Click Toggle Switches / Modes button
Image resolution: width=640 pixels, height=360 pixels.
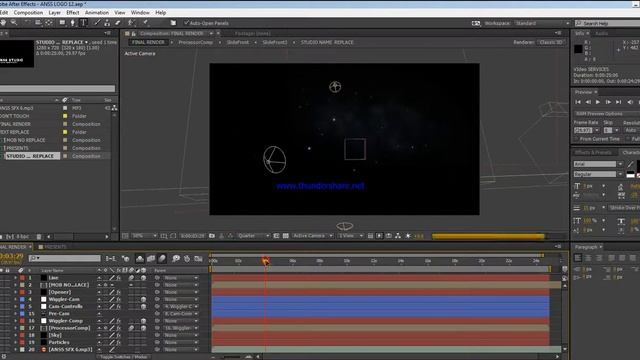tap(124, 357)
